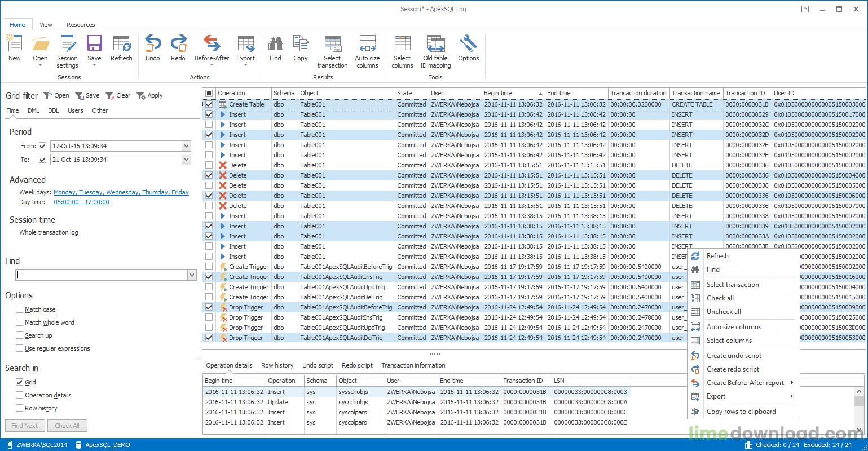Click the Find Next button
Image resolution: width=868 pixels, height=451 pixels.
[x=24, y=425]
